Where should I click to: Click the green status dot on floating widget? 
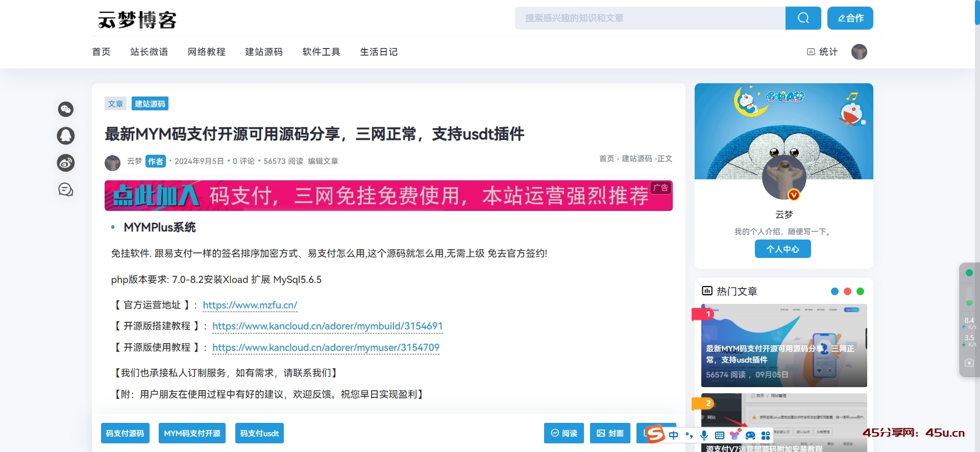click(x=969, y=273)
